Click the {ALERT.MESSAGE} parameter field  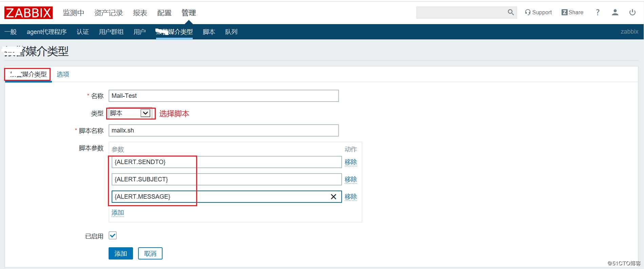click(227, 197)
